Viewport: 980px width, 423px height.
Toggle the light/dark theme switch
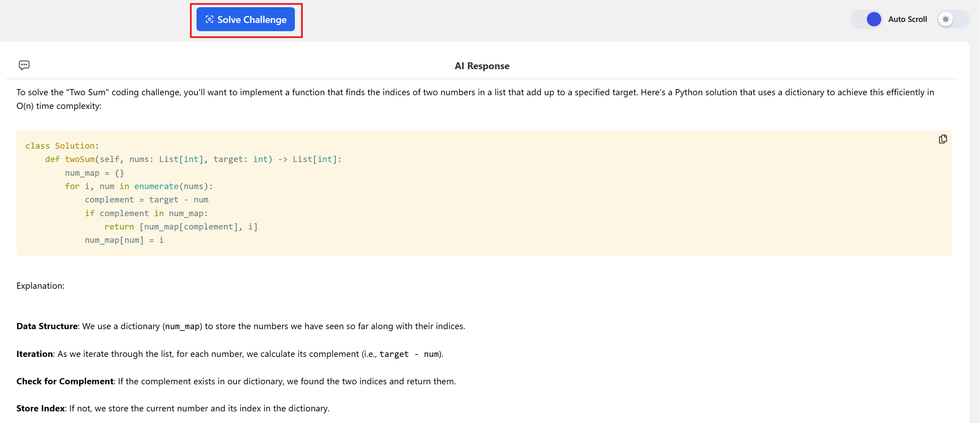(953, 19)
